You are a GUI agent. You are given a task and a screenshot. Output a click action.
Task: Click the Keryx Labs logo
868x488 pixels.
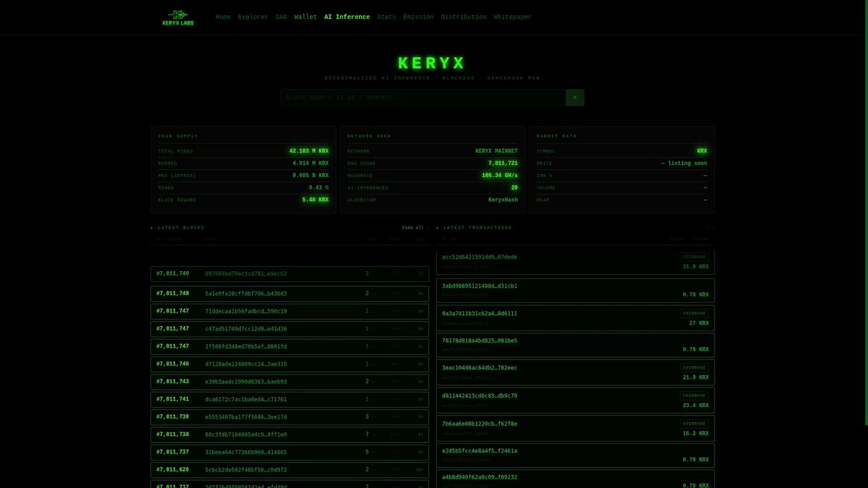[x=177, y=17]
